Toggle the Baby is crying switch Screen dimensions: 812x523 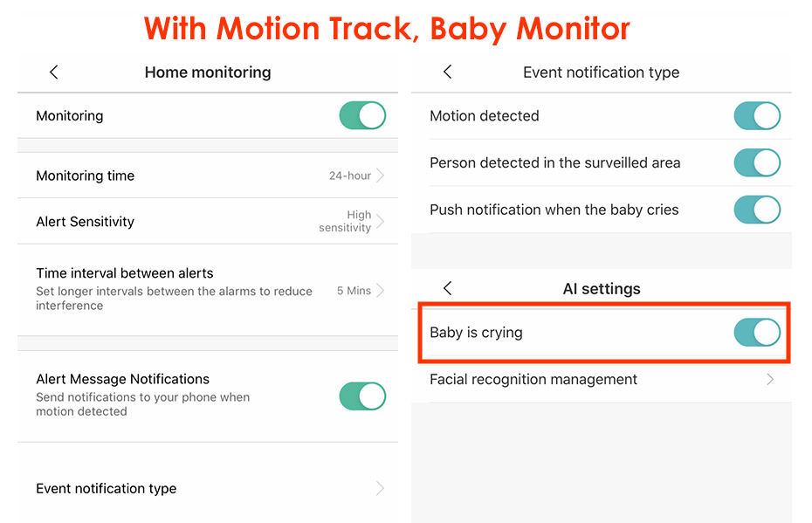pos(756,333)
